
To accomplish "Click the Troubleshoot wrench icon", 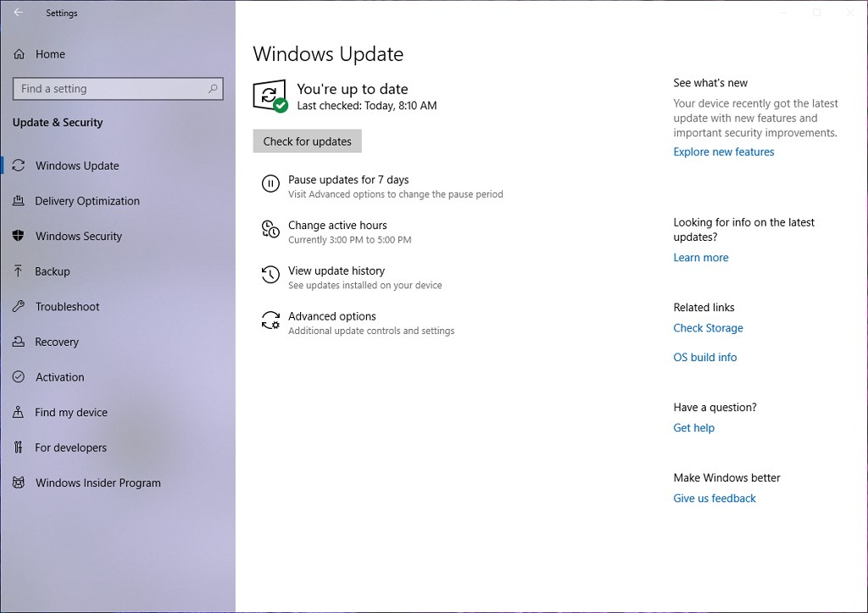I will (x=19, y=306).
